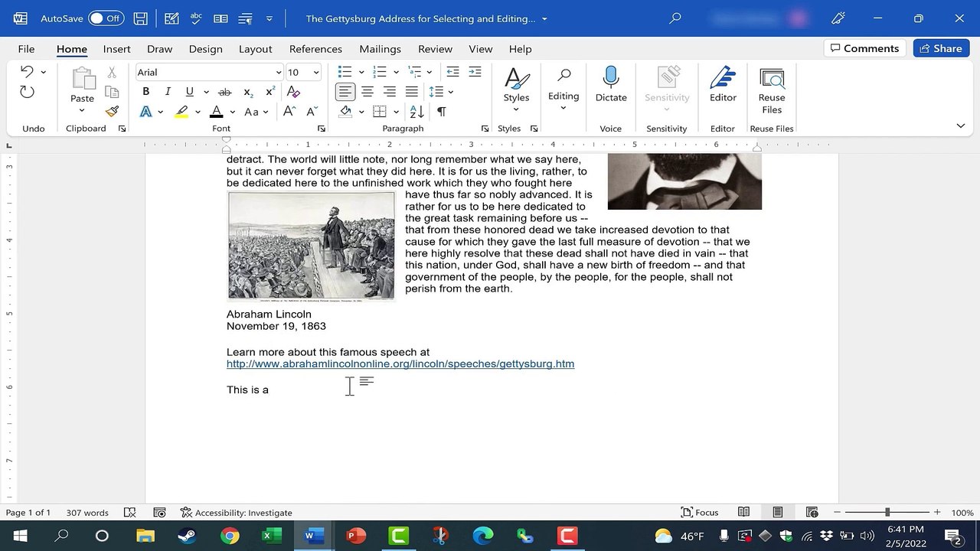Click the Focus mode button
The height and width of the screenshot is (551, 980).
coord(700,513)
